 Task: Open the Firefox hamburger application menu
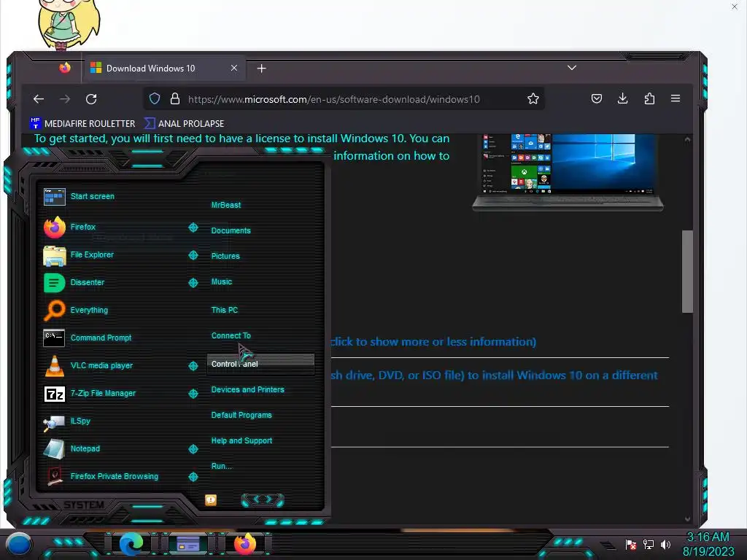coord(676,98)
